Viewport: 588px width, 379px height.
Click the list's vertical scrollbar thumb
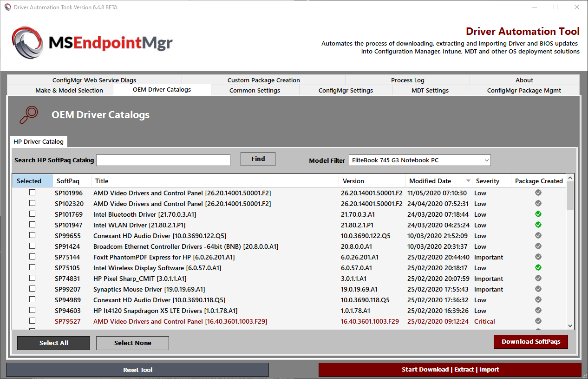pos(570,196)
